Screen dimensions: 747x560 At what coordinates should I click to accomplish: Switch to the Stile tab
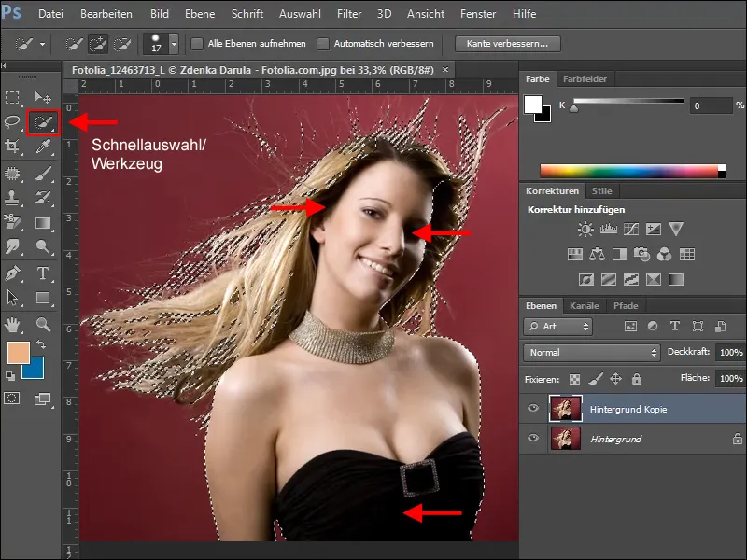(601, 191)
